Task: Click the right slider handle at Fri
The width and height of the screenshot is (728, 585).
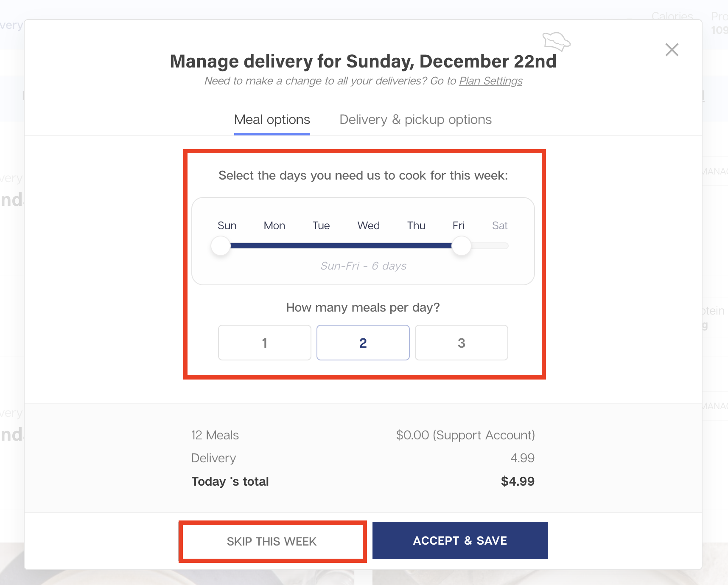Action: (x=462, y=246)
